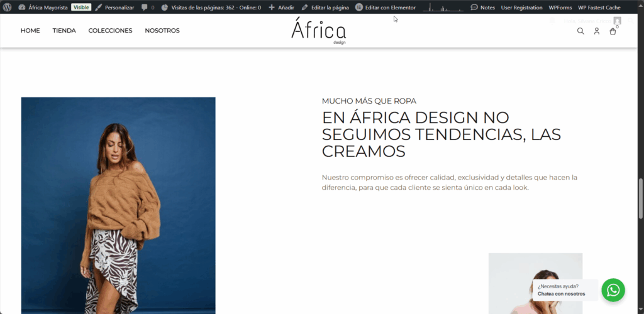644x314 pixels.
Task: Click the Visible status badge
Action: 81,8
